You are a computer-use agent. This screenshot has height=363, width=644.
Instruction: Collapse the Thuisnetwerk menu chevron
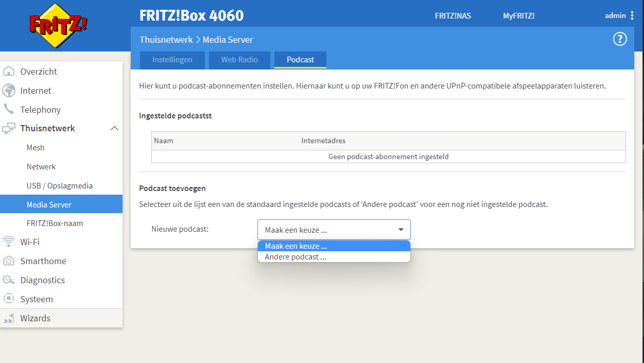click(x=114, y=128)
